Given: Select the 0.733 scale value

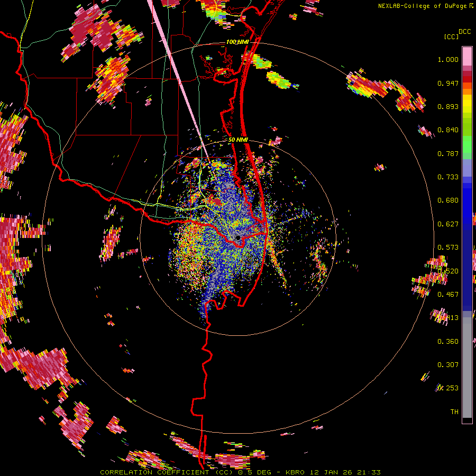Looking at the screenshot, I should pyautogui.click(x=448, y=177).
